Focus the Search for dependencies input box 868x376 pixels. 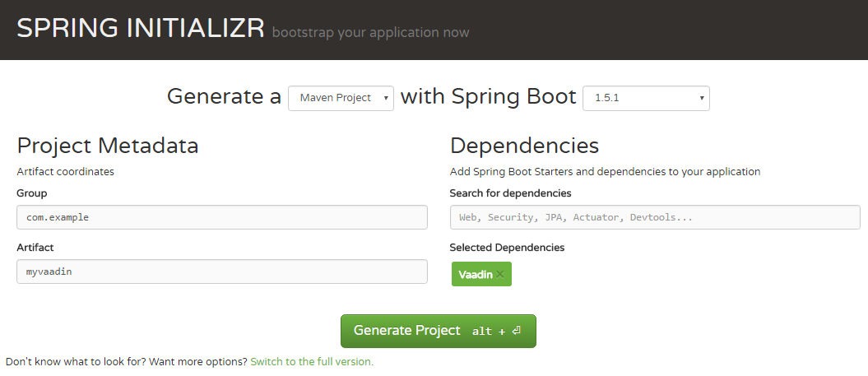click(655, 217)
